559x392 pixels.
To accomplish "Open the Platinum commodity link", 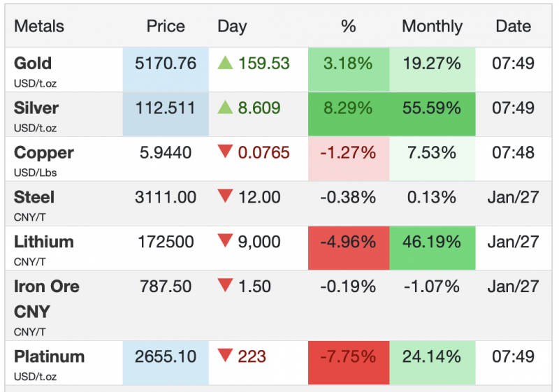I will pyautogui.click(x=49, y=356).
